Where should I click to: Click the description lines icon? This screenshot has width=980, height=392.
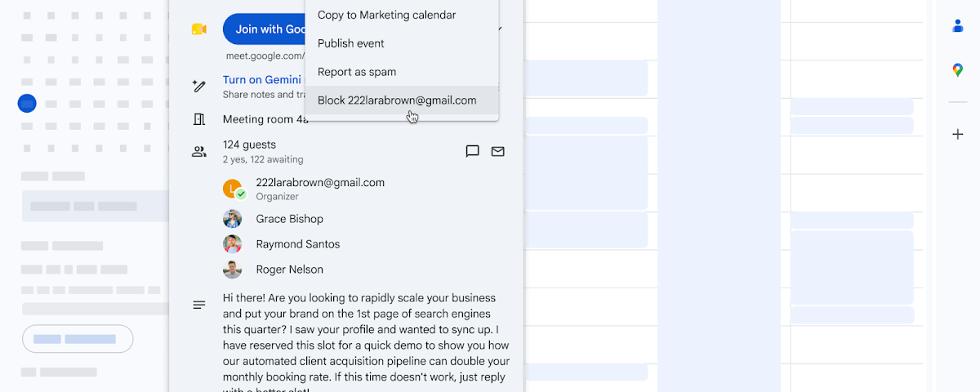click(x=198, y=305)
